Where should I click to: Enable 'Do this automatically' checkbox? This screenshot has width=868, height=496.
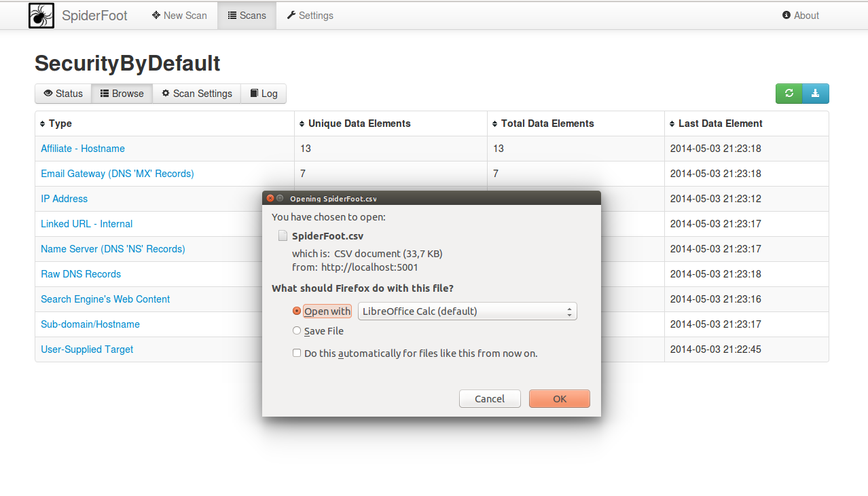297,353
